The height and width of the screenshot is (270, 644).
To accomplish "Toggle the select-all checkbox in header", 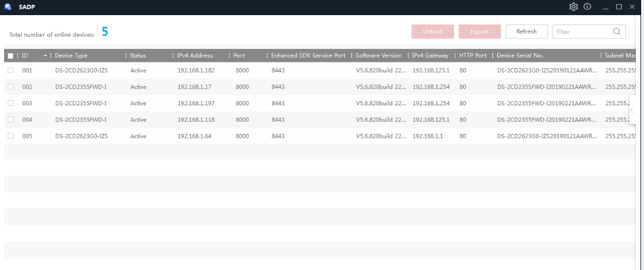I will tap(10, 56).
